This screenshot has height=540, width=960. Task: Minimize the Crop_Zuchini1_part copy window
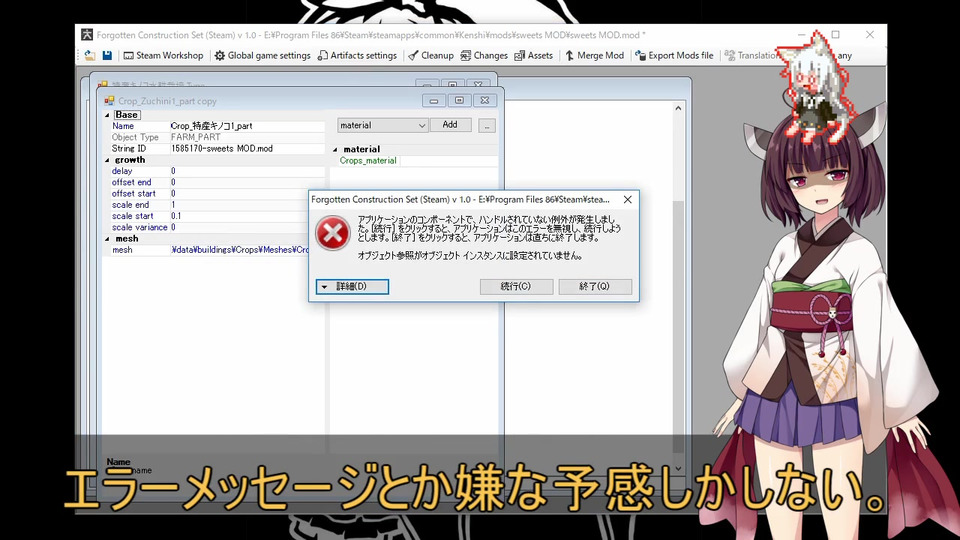pyautogui.click(x=433, y=101)
